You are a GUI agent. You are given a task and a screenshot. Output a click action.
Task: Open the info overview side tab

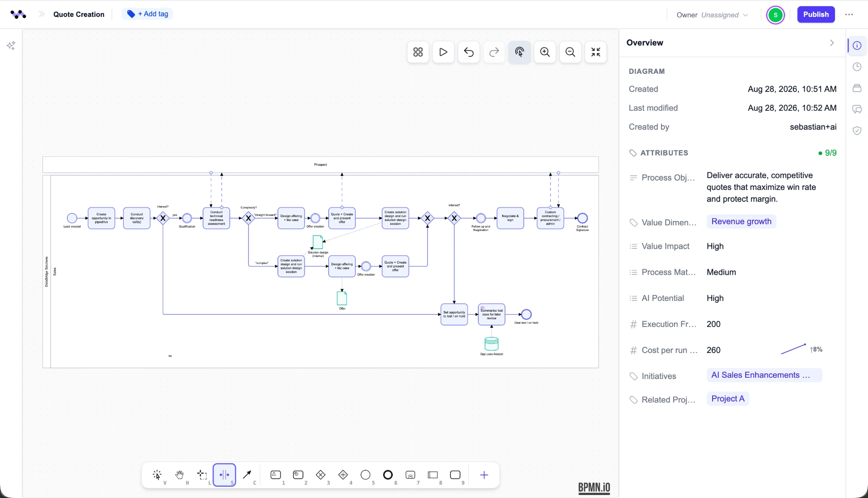click(857, 46)
